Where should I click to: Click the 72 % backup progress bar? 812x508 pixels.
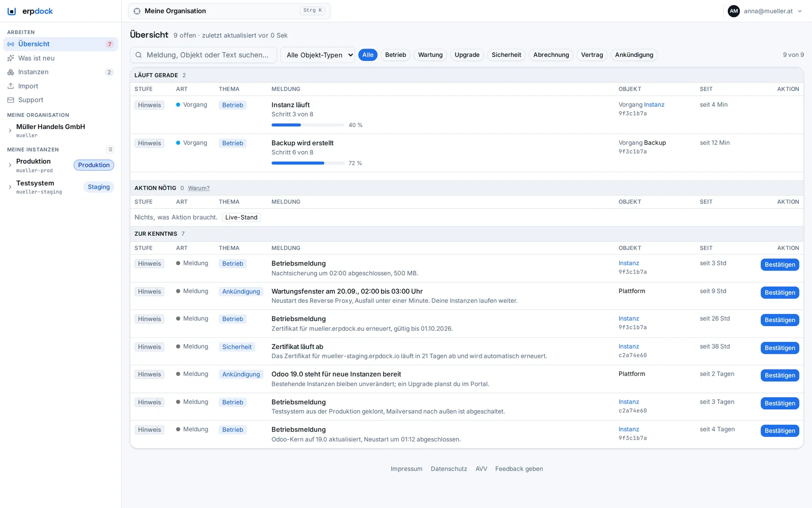[x=308, y=163]
